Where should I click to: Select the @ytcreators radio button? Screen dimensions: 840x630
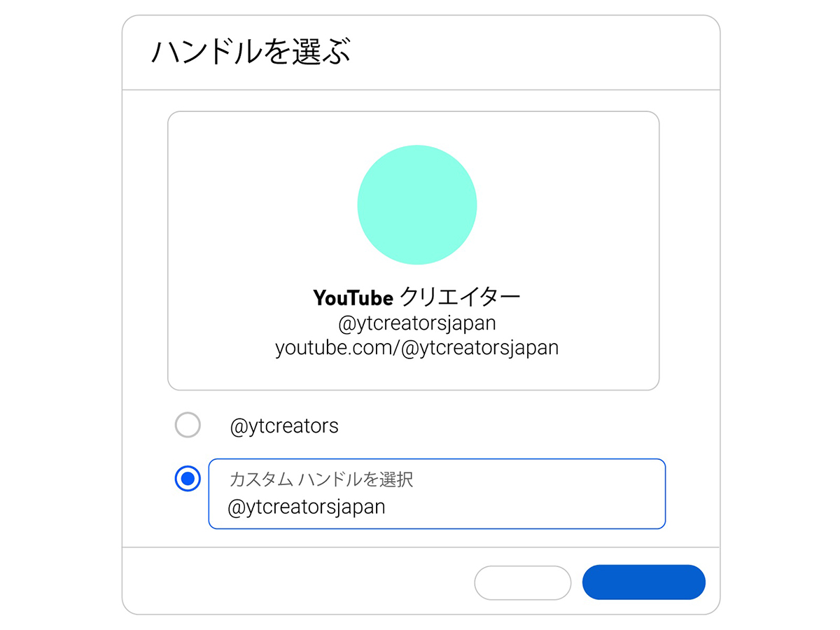click(x=188, y=425)
